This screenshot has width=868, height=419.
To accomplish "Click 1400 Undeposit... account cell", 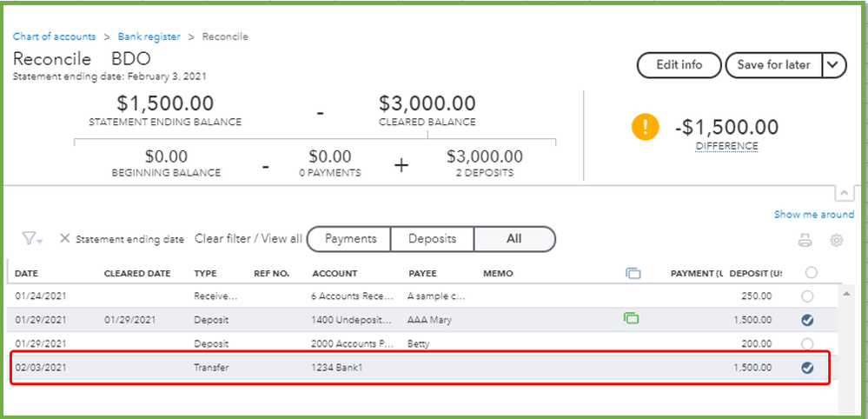I will coord(352,320).
